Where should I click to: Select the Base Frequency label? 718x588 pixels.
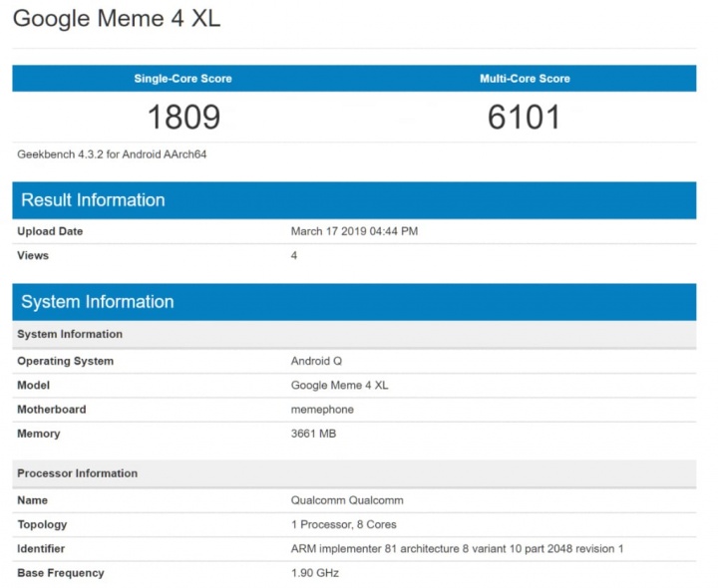tap(61, 573)
